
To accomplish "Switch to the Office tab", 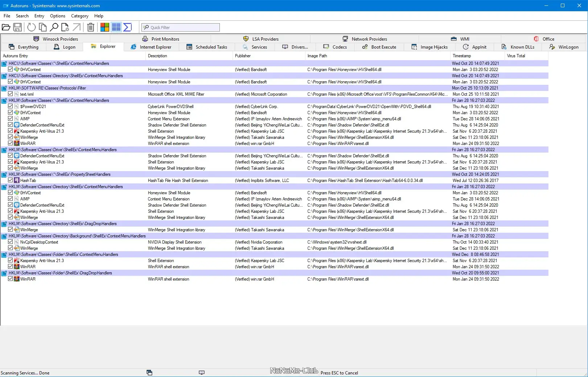I will click(544, 39).
